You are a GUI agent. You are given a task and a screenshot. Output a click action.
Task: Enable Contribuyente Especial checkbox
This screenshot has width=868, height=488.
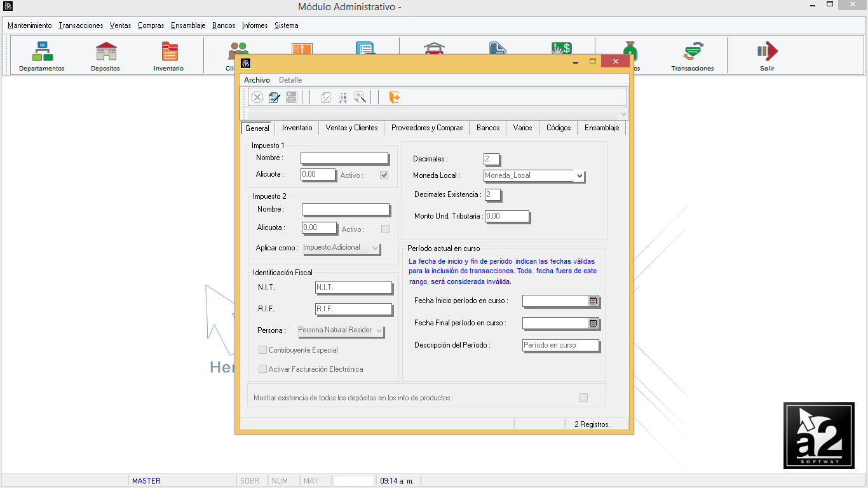pyautogui.click(x=262, y=350)
